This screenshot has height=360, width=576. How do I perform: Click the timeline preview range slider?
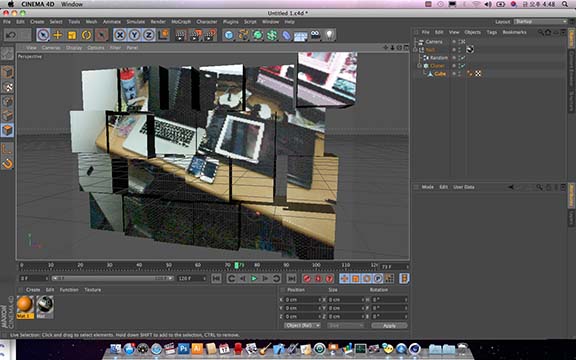point(112,278)
